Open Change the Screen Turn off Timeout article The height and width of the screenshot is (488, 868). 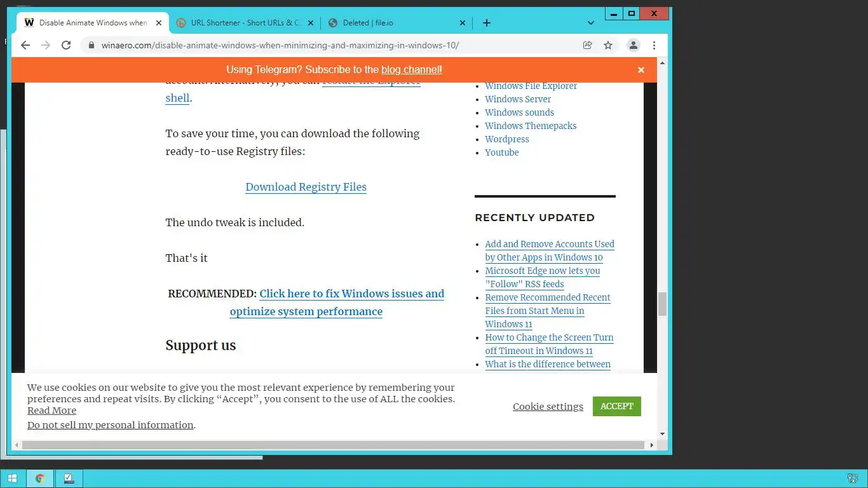(549, 344)
